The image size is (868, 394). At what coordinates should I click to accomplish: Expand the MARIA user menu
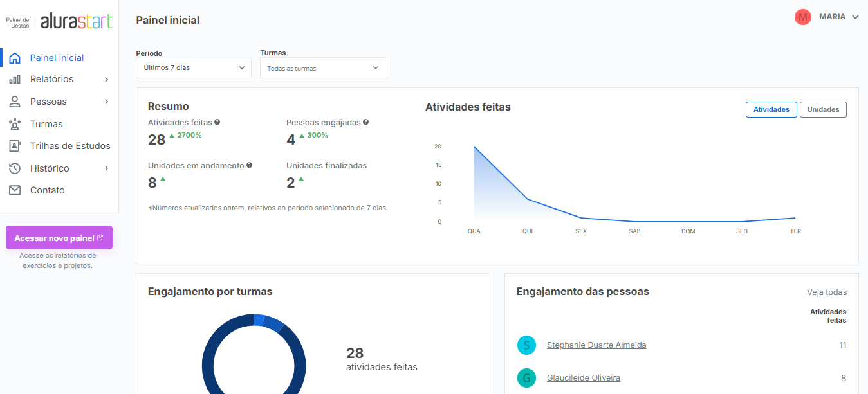click(x=855, y=17)
